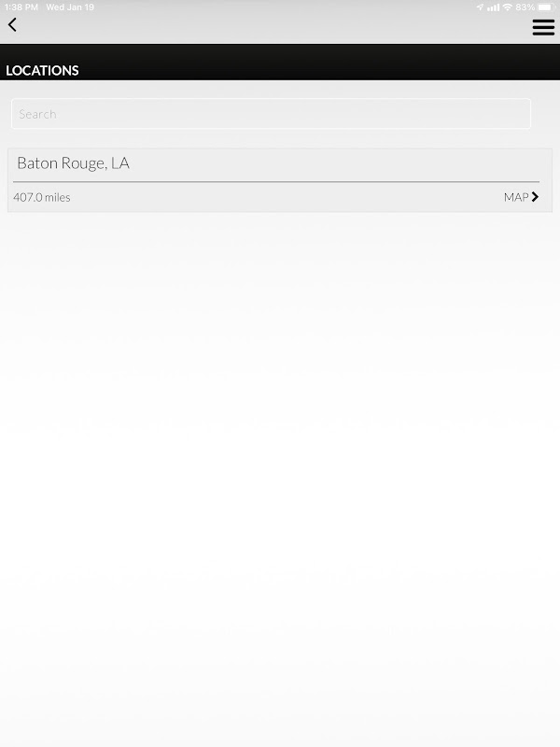Click the divider line under Baton Rouge

(x=276, y=181)
